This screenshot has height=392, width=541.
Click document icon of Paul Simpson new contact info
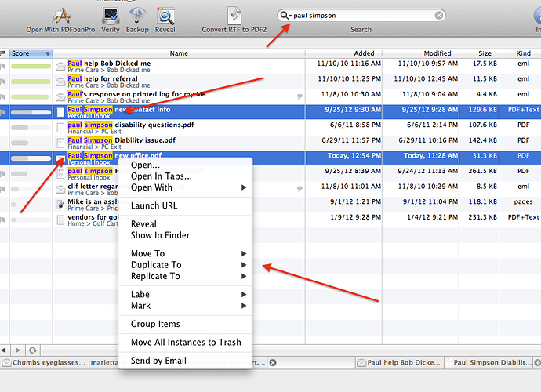tap(60, 112)
